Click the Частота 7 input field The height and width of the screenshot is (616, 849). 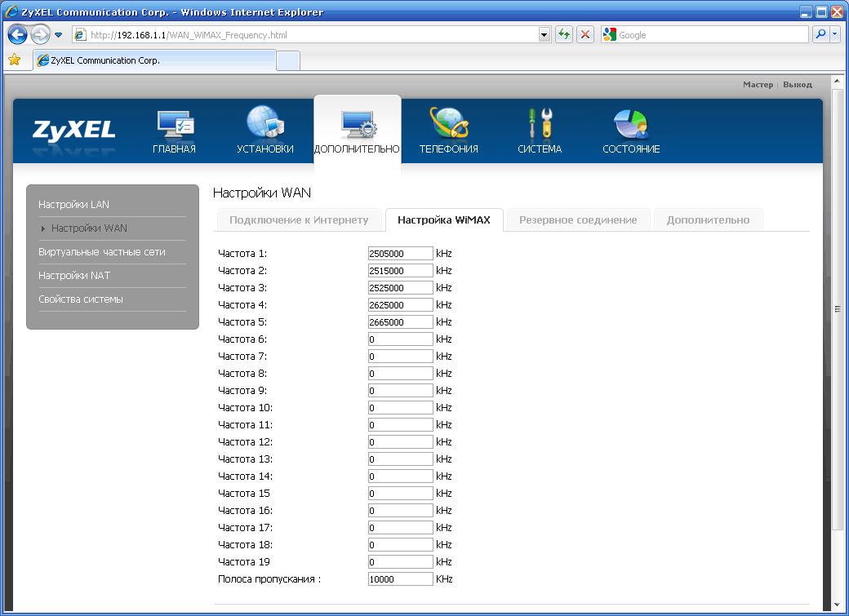point(400,357)
